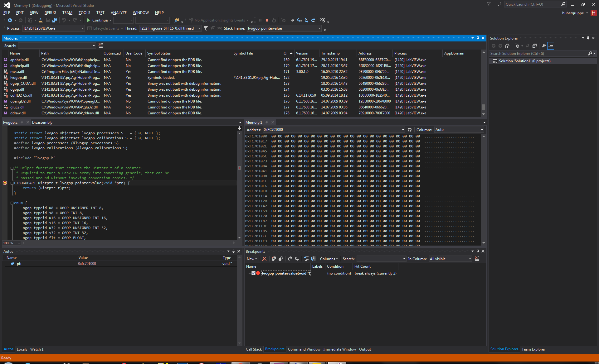
Task: Click the Go To Disassembly icon in Breakpoints
Action: tap(313, 259)
